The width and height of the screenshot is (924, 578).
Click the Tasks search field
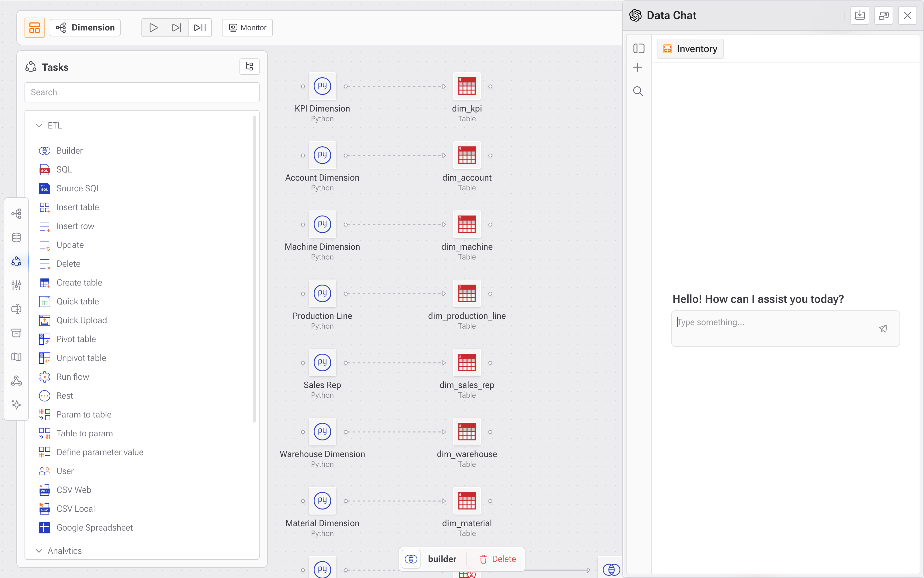142,92
